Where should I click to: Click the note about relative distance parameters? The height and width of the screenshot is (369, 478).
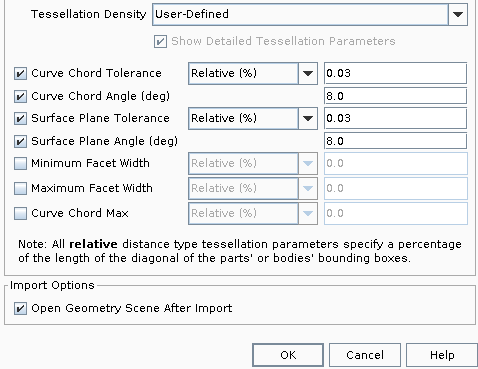coord(240,251)
